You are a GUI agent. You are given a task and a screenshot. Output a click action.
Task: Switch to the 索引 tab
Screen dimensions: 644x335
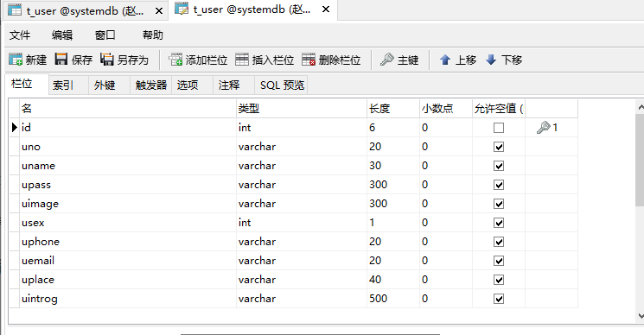pos(68,85)
